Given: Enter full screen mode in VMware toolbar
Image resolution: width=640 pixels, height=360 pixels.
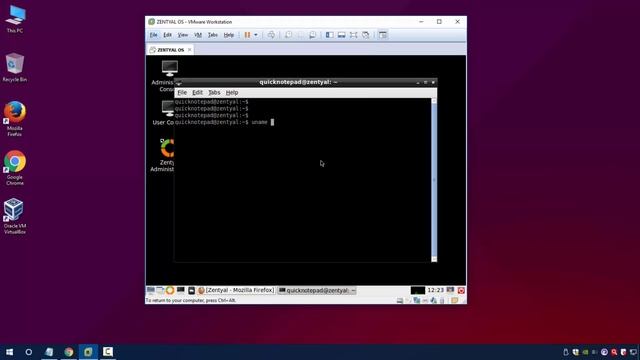Looking at the screenshot, I should tap(353, 35).
